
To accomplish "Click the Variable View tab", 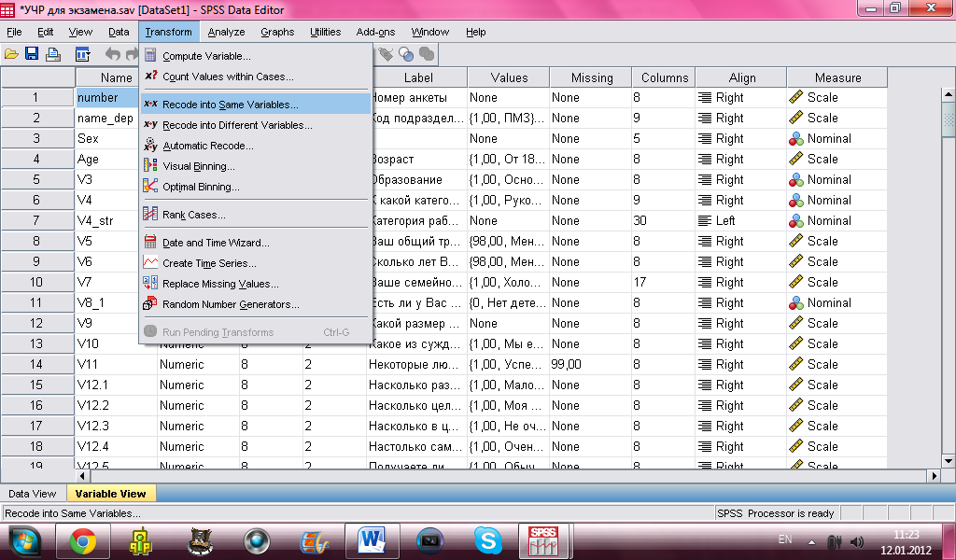I will tap(110, 494).
